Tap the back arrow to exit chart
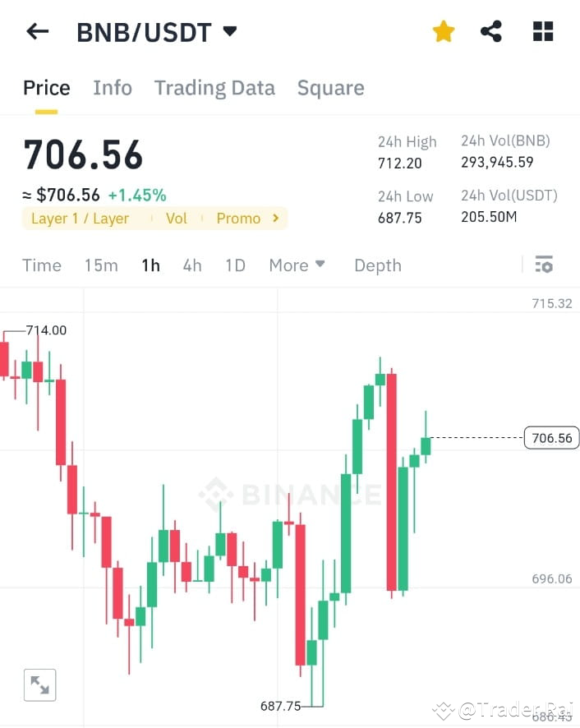580x728 pixels. (x=37, y=30)
